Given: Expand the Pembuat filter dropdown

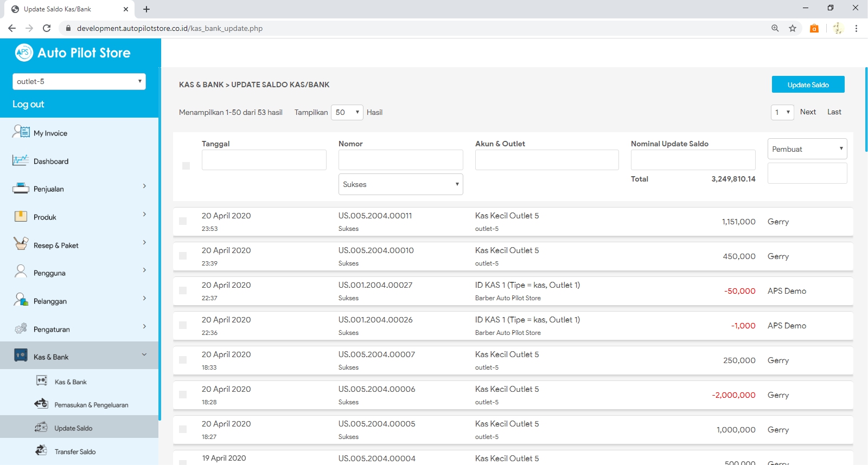Looking at the screenshot, I should [807, 149].
